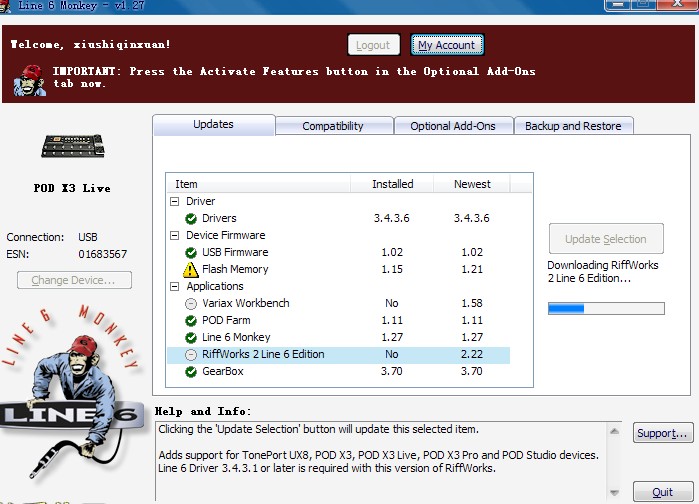Click the green check icon beside USB Firmware
699x504 pixels.
tap(191, 253)
